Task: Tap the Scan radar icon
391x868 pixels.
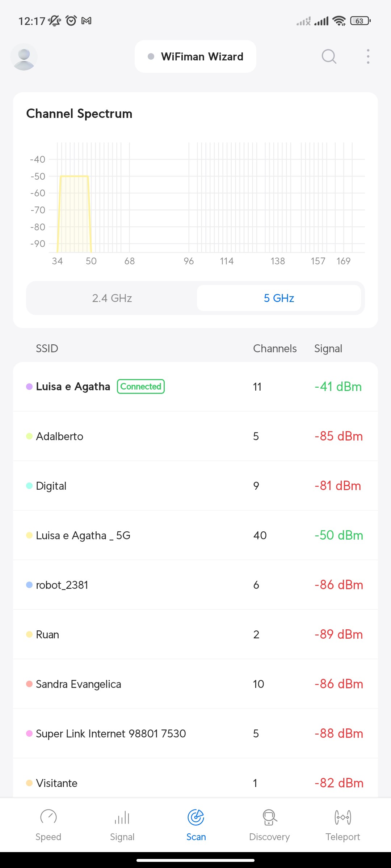Action: tap(196, 817)
